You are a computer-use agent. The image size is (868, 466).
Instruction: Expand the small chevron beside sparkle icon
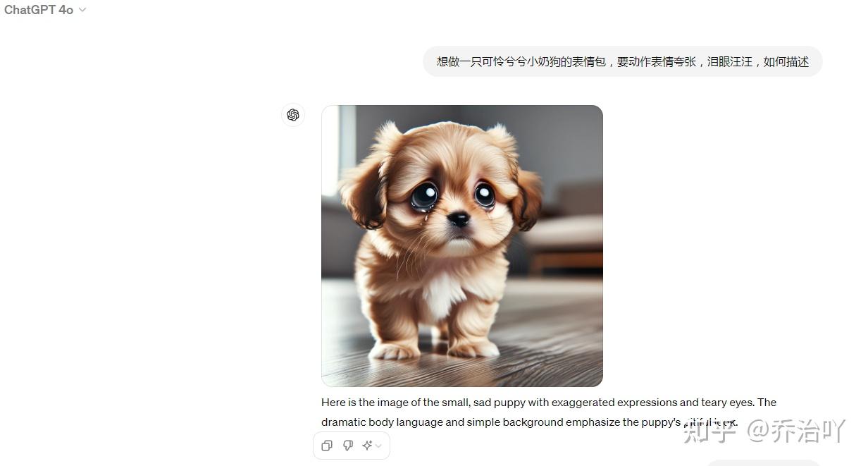378,446
